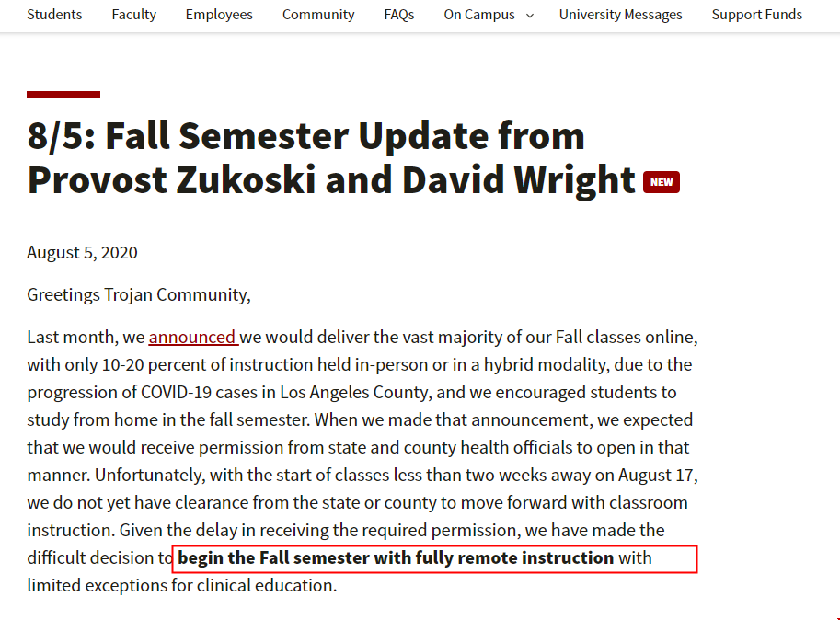Click 'Los Angeles County' in the paragraph
This screenshot has height=620, width=840.
[x=354, y=393]
